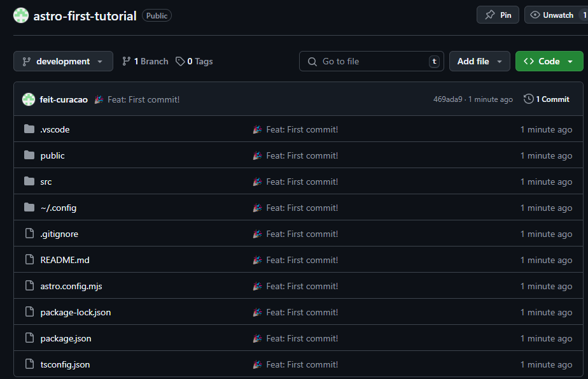Open the development branch dropdown
Image resolution: width=588 pixels, height=379 pixels.
63,61
